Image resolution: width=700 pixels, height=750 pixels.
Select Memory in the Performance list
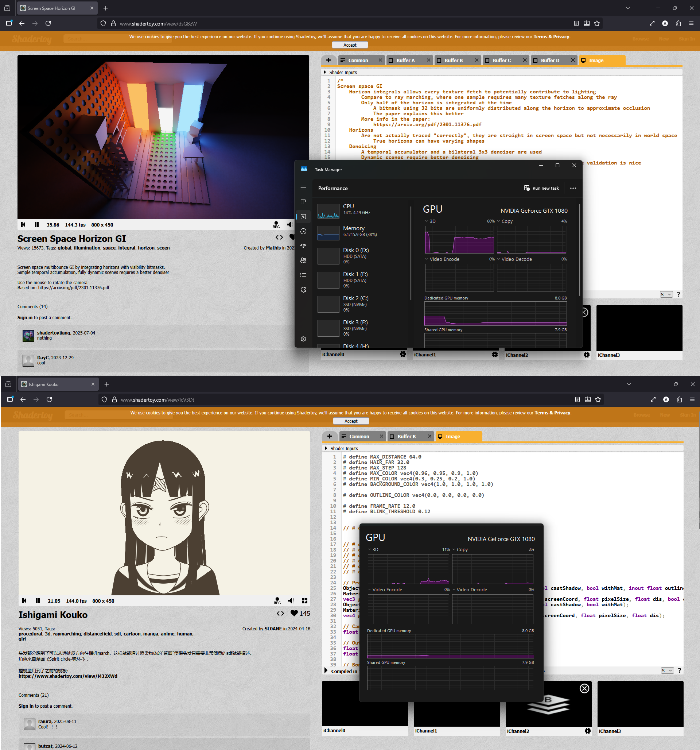[x=354, y=231]
